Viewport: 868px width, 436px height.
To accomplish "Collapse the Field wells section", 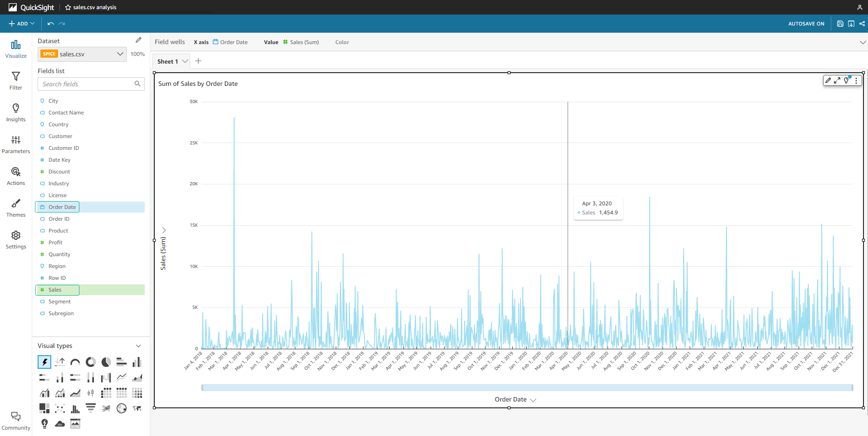I will point(863,42).
